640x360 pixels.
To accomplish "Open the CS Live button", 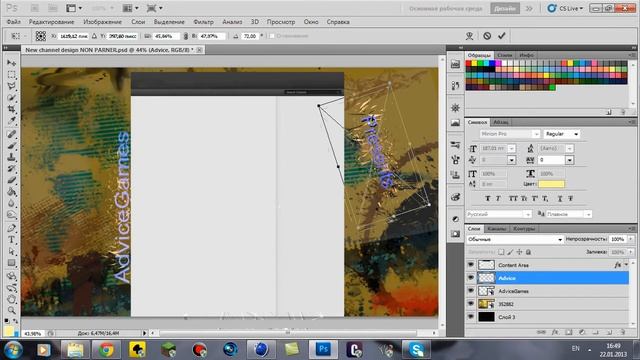I will (566, 8).
